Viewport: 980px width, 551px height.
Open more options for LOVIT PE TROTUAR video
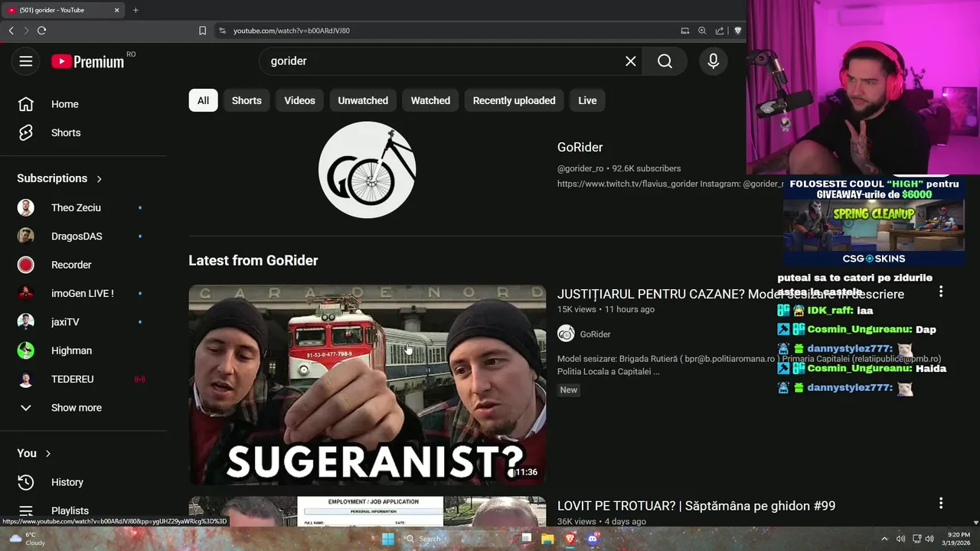coord(941,504)
